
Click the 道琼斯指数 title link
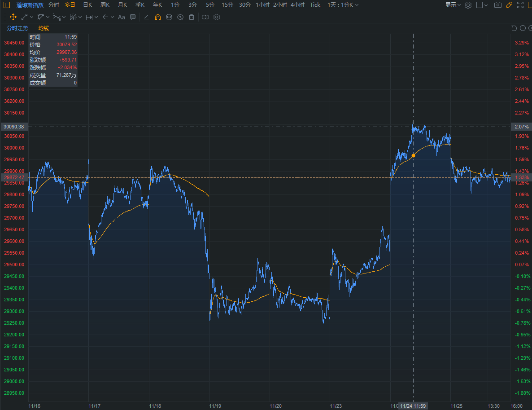[30, 5]
